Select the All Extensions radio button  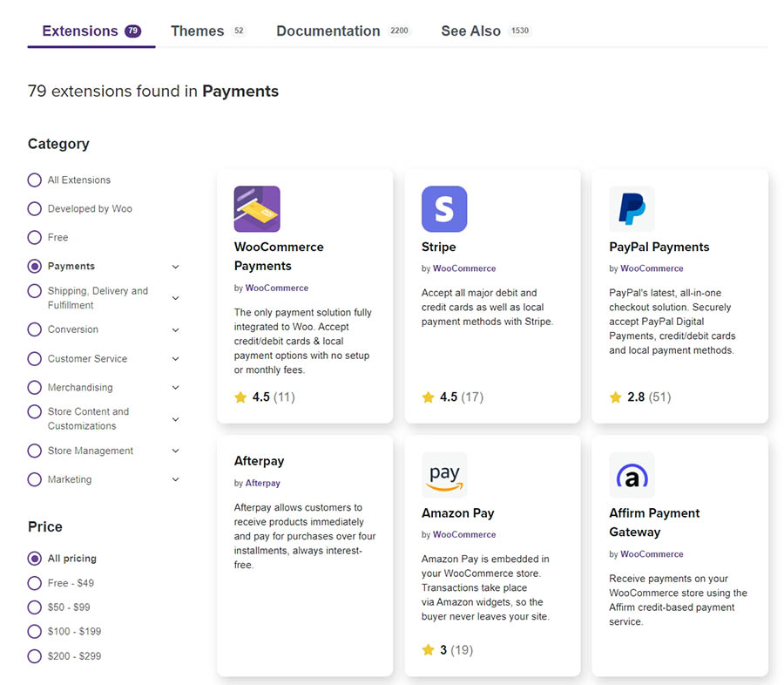[x=35, y=180]
